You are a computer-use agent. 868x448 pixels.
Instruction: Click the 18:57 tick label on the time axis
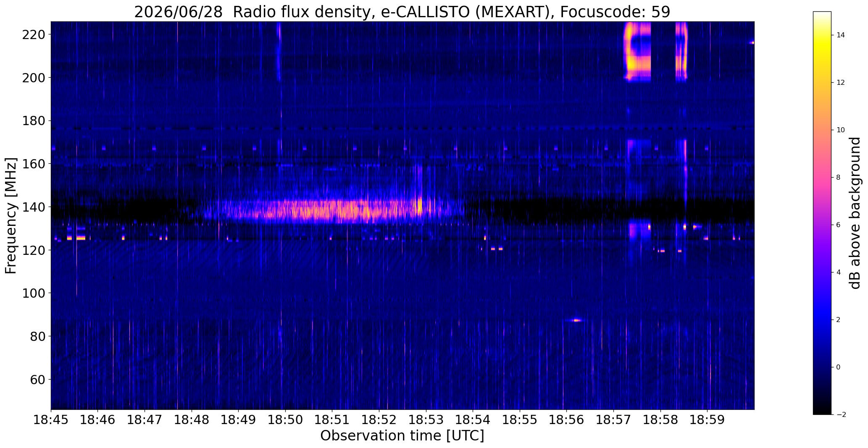click(x=613, y=420)
